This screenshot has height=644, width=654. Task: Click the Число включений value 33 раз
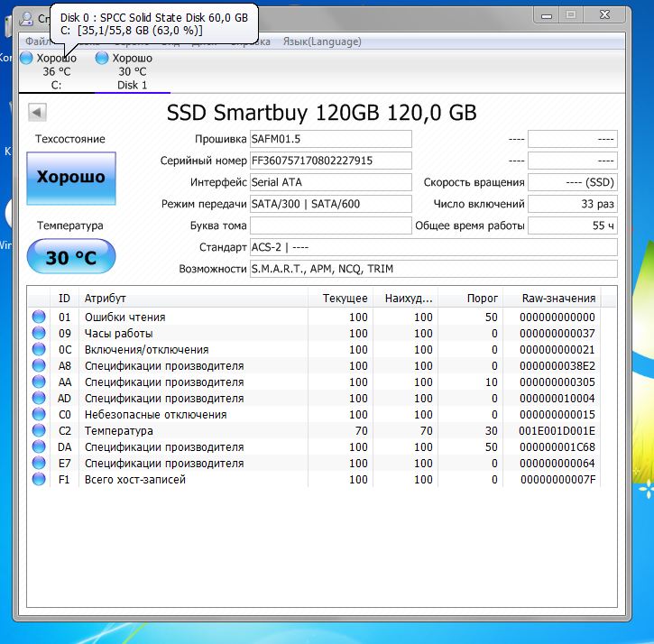[573, 204]
